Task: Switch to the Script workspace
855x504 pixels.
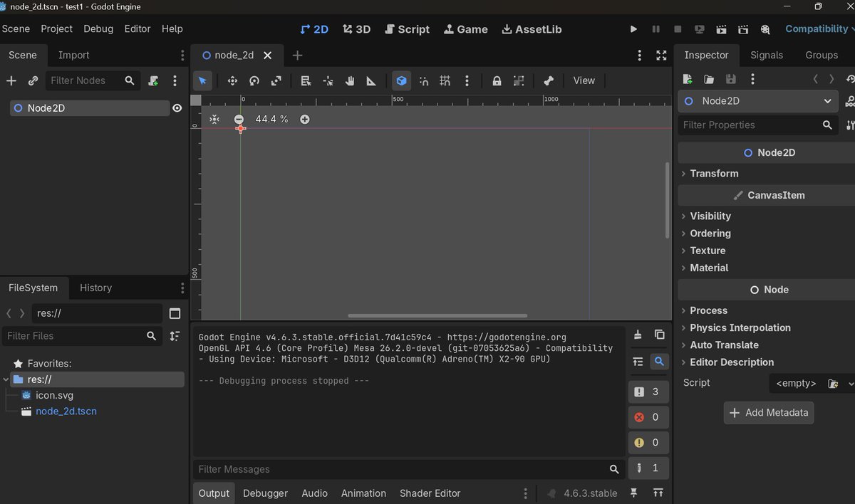Action: pyautogui.click(x=408, y=29)
